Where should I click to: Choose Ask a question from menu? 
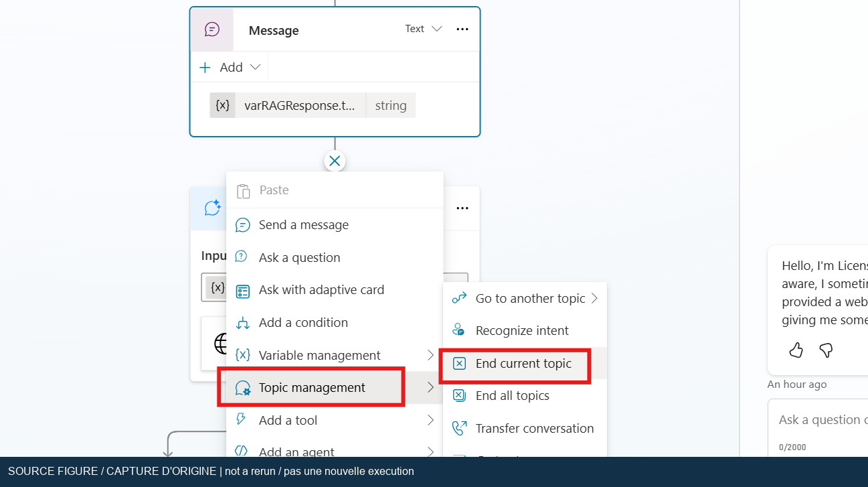[x=335, y=257]
